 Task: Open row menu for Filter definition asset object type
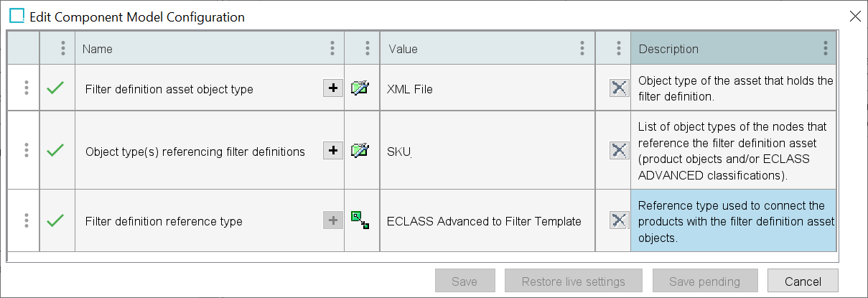26,88
